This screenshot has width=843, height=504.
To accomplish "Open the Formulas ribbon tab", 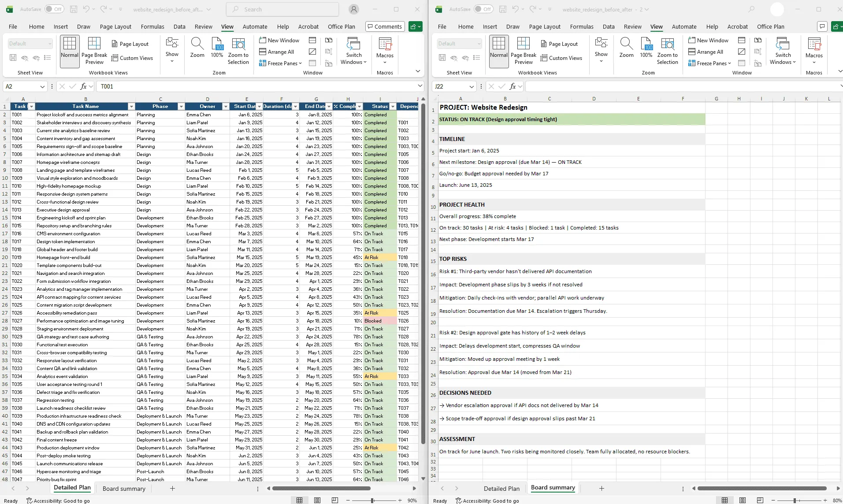I will click(x=152, y=26).
